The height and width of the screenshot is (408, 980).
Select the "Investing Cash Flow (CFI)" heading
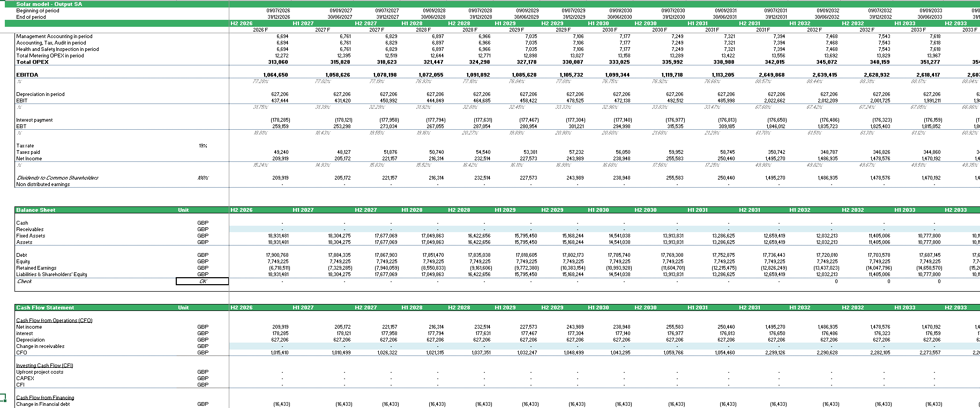coord(44,366)
